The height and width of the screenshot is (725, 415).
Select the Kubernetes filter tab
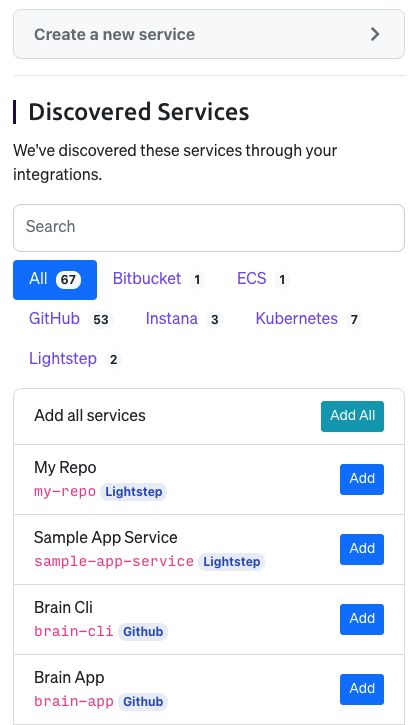pyautogui.click(x=309, y=319)
